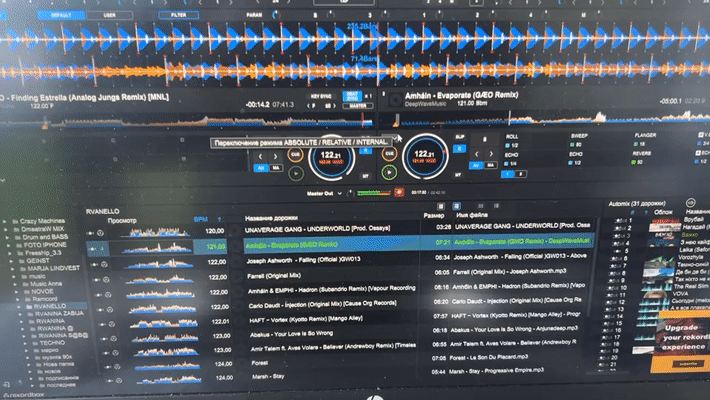
Task: Select the RVANELLO folder in the tree
Action: point(50,307)
